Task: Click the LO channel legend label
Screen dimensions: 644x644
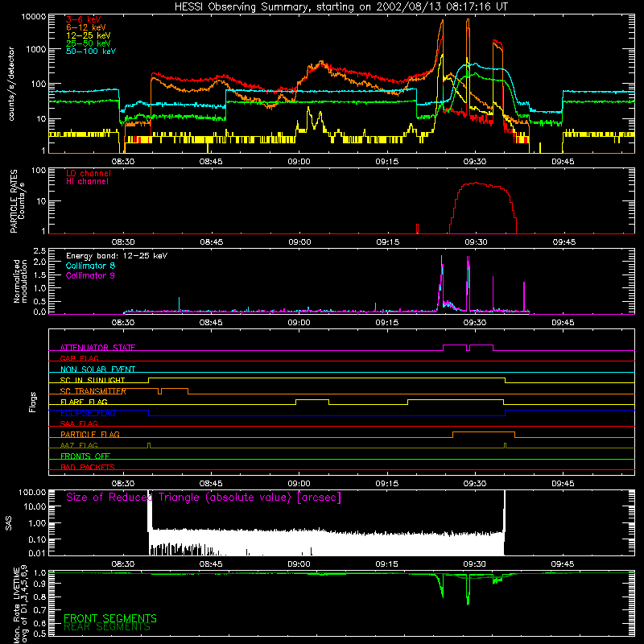Action: pyautogui.click(x=89, y=173)
